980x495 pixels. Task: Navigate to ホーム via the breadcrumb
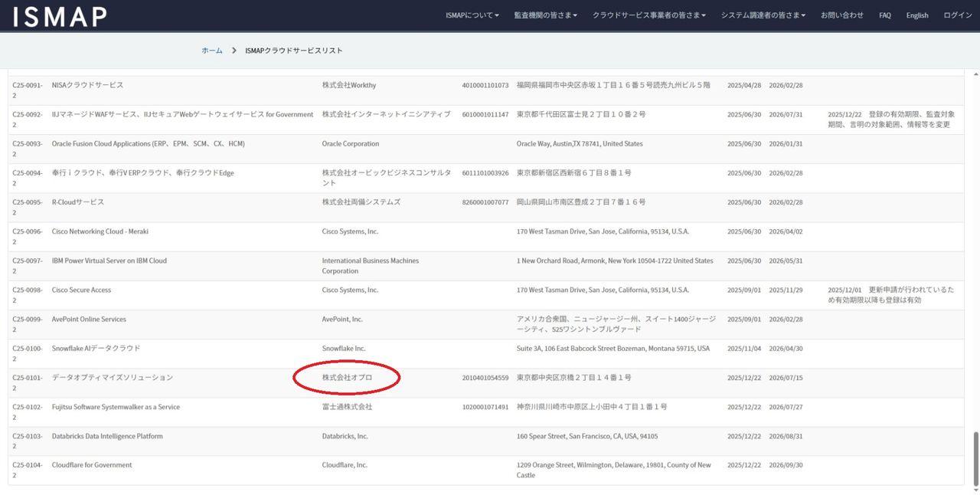click(211, 51)
